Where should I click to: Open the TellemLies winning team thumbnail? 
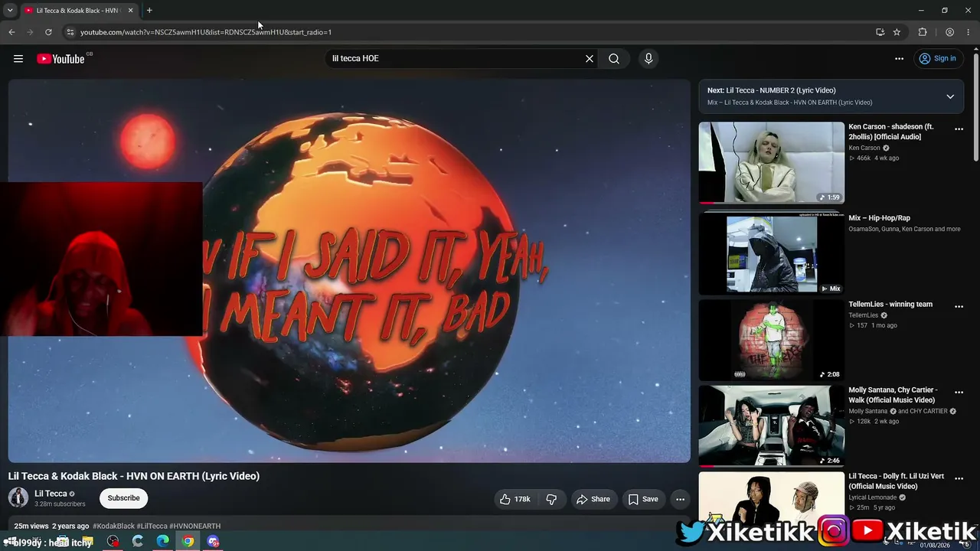point(771,340)
